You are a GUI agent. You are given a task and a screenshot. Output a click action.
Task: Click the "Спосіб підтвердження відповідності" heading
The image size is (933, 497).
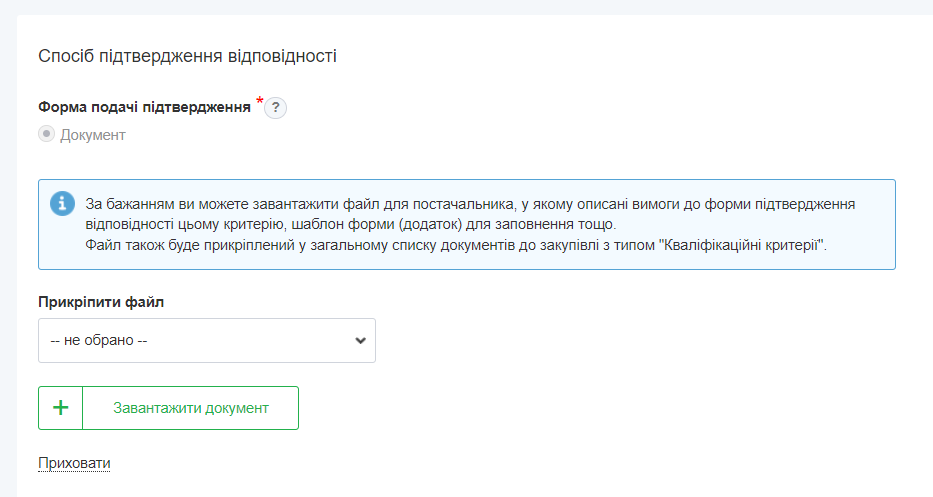[187, 56]
